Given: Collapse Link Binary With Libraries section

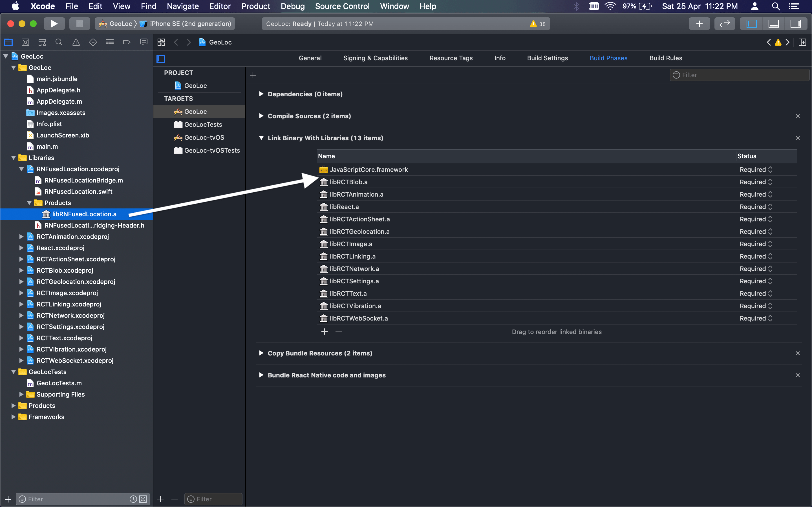Looking at the screenshot, I should [x=261, y=138].
